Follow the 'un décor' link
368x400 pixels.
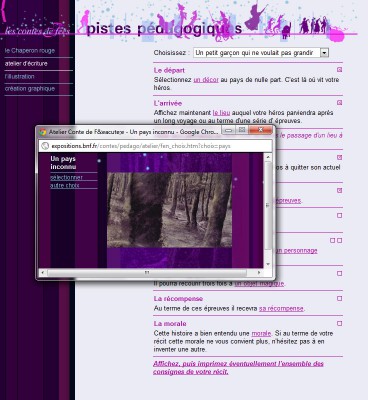(x=206, y=80)
